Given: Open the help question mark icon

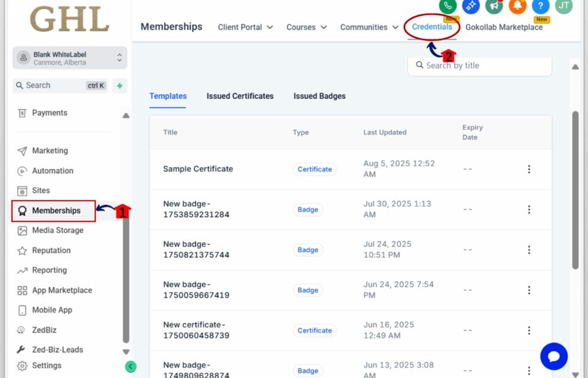Looking at the screenshot, I should click(x=540, y=5).
